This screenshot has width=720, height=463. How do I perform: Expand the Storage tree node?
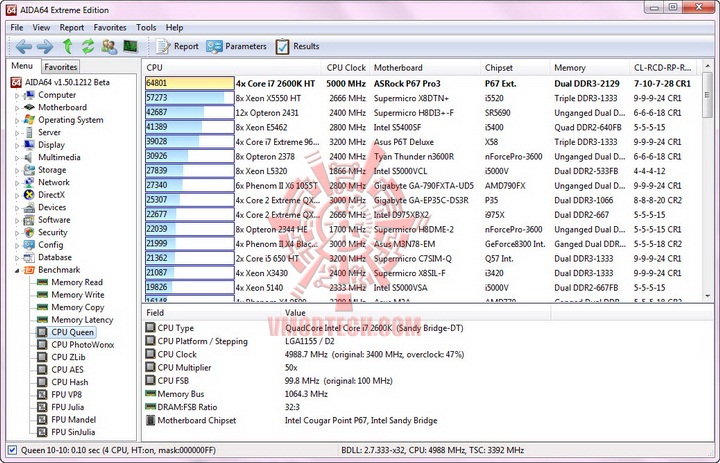[x=17, y=170]
